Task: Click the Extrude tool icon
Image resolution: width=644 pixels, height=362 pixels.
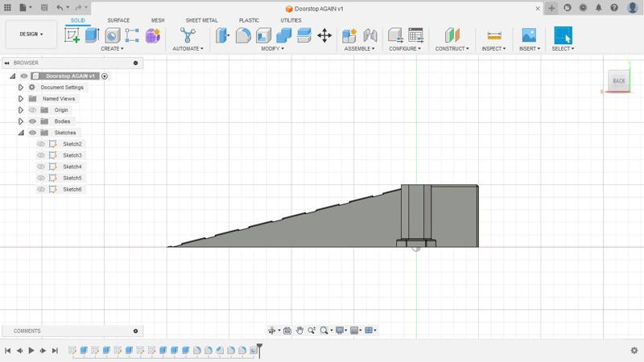Action: tap(92, 35)
